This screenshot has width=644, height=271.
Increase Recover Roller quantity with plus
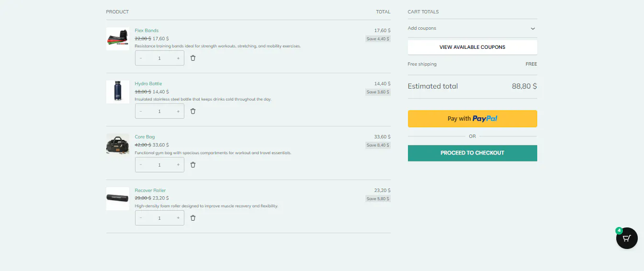tap(178, 218)
